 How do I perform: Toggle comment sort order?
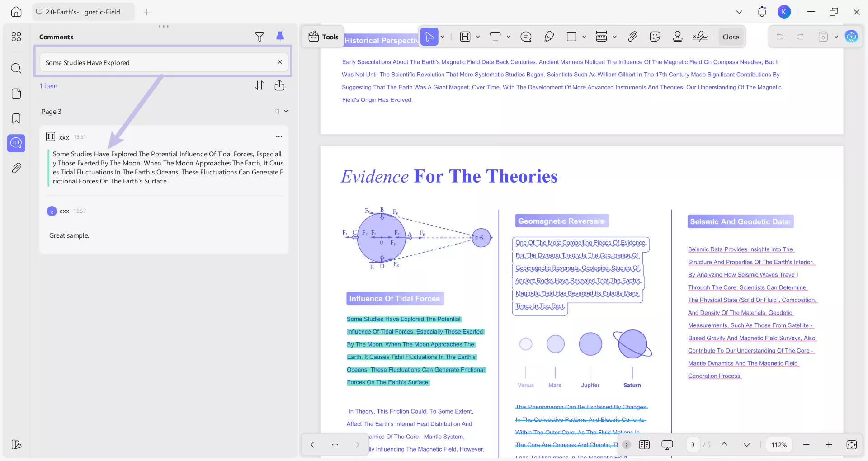(259, 85)
